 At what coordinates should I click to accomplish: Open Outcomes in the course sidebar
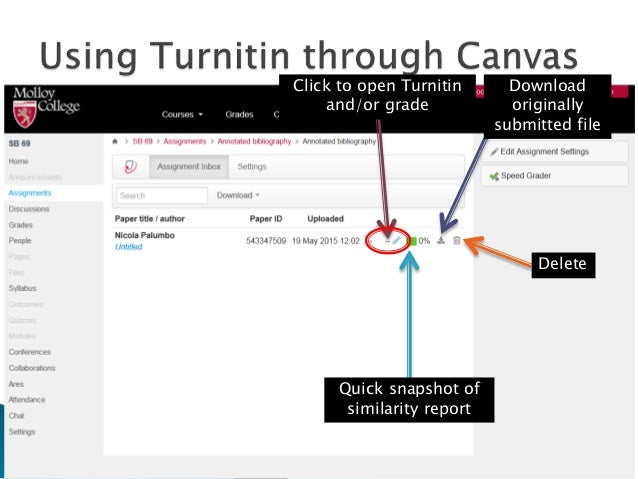pyautogui.click(x=26, y=304)
